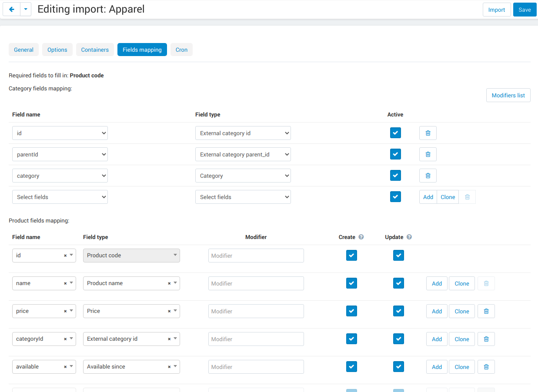538x392 pixels.
Task: Switch to the General tab
Action: (x=23, y=50)
